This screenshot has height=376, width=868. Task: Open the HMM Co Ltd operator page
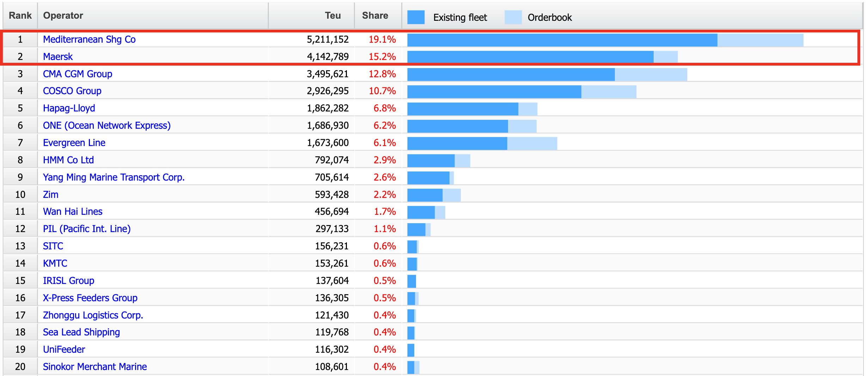click(x=68, y=160)
